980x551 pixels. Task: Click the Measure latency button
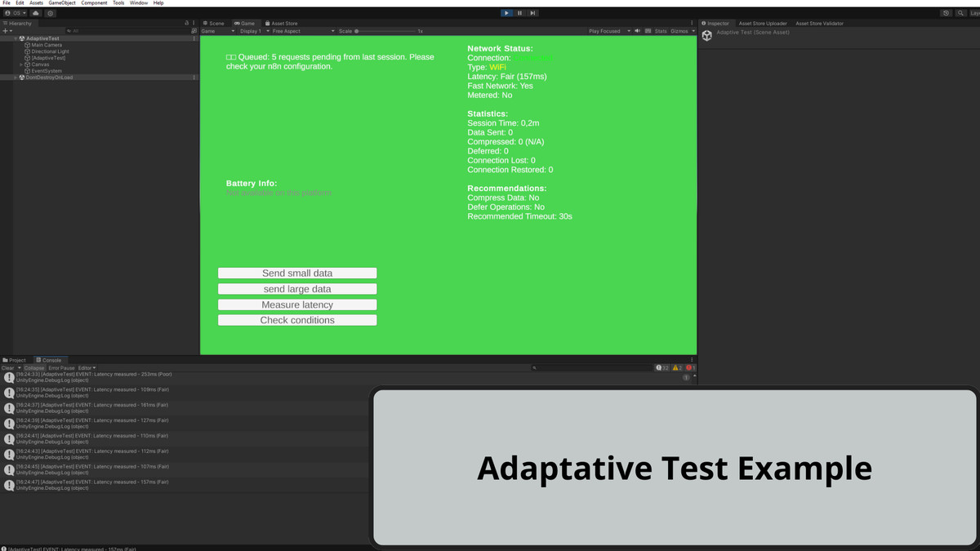coord(297,304)
